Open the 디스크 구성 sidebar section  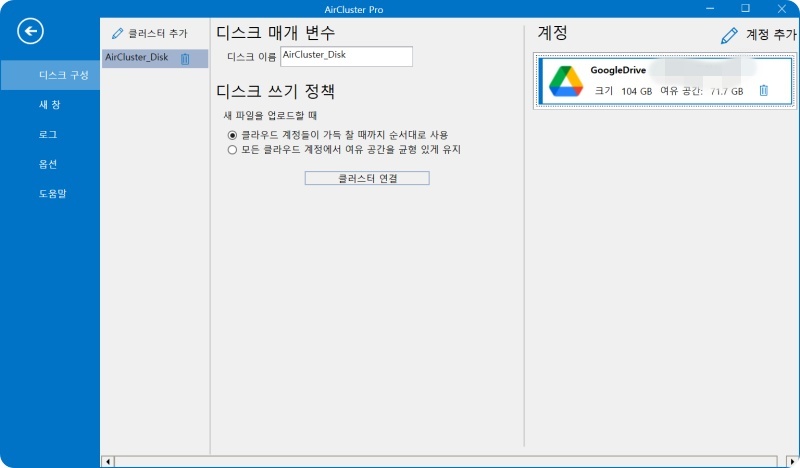pyautogui.click(x=50, y=75)
